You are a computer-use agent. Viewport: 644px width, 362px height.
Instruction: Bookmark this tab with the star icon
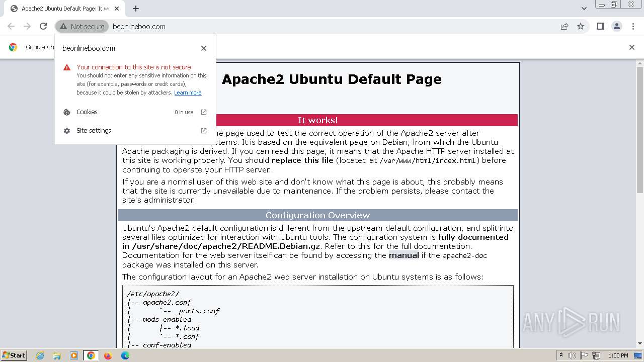point(581,26)
